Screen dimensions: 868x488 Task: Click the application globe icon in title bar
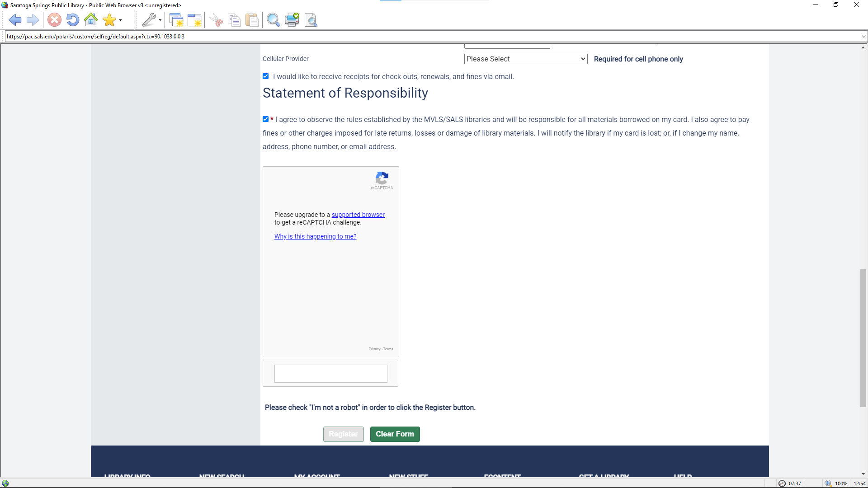5,5
